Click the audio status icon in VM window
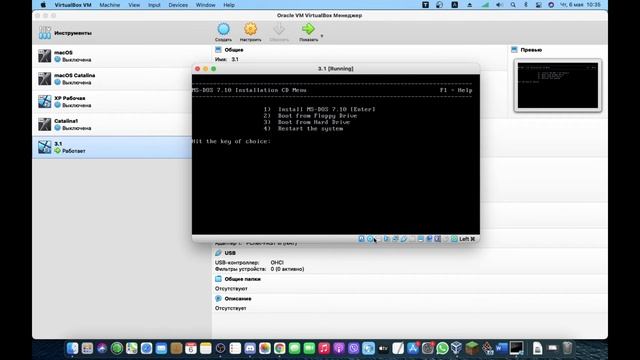The image size is (640, 360). 386,239
